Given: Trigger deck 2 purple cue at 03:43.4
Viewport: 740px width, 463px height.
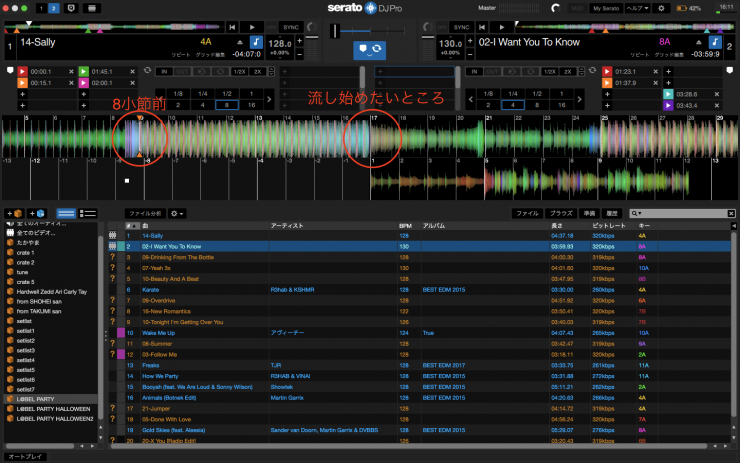Looking at the screenshot, I should click(x=668, y=105).
